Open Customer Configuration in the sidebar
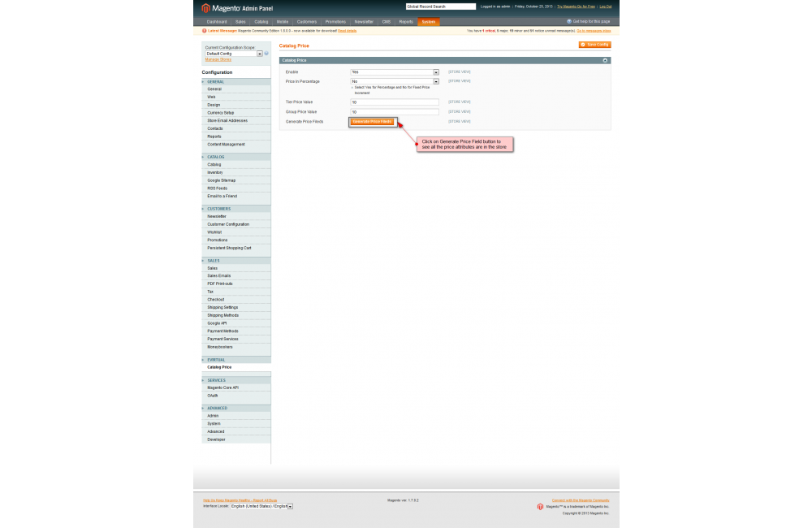Image resolution: width=812 pixels, height=528 pixels. coord(236,224)
